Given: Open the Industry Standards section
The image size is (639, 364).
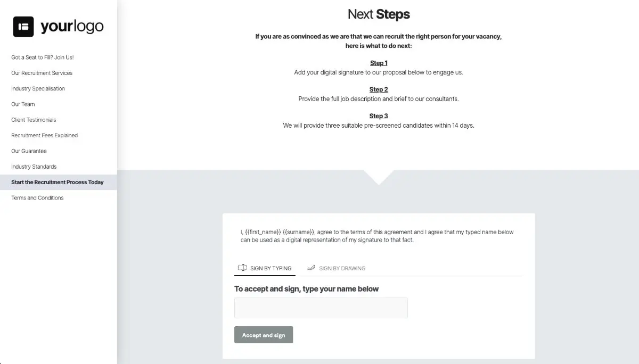Looking at the screenshot, I should (x=34, y=166).
